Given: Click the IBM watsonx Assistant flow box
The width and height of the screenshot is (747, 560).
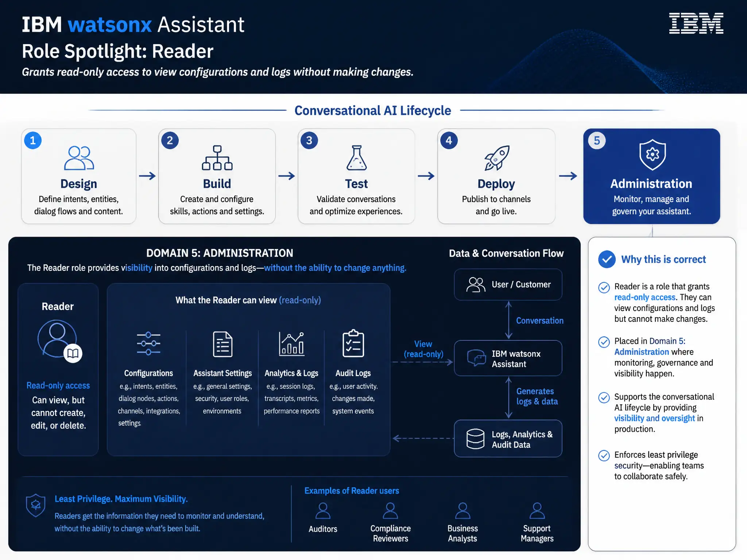Looking at the screenshot, I should point(508,358).
